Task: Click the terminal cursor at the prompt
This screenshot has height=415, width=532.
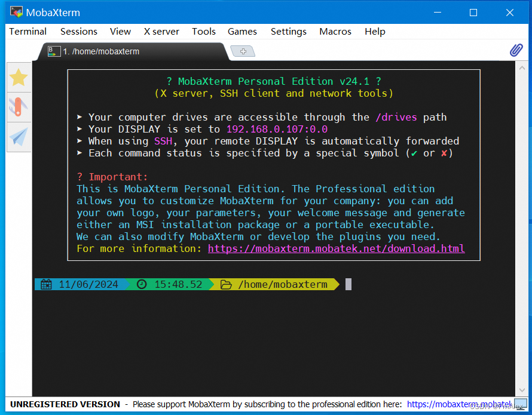Action: click(x=348, y=284)
